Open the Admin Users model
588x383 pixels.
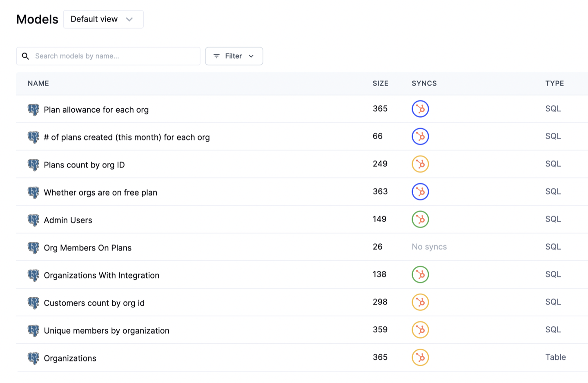click(68, 220)
